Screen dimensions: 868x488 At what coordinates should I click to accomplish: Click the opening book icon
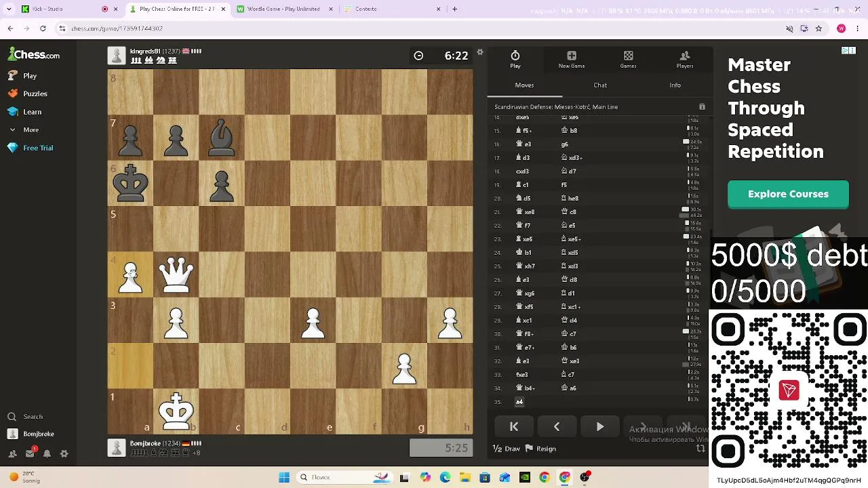[x=702, y=107]
